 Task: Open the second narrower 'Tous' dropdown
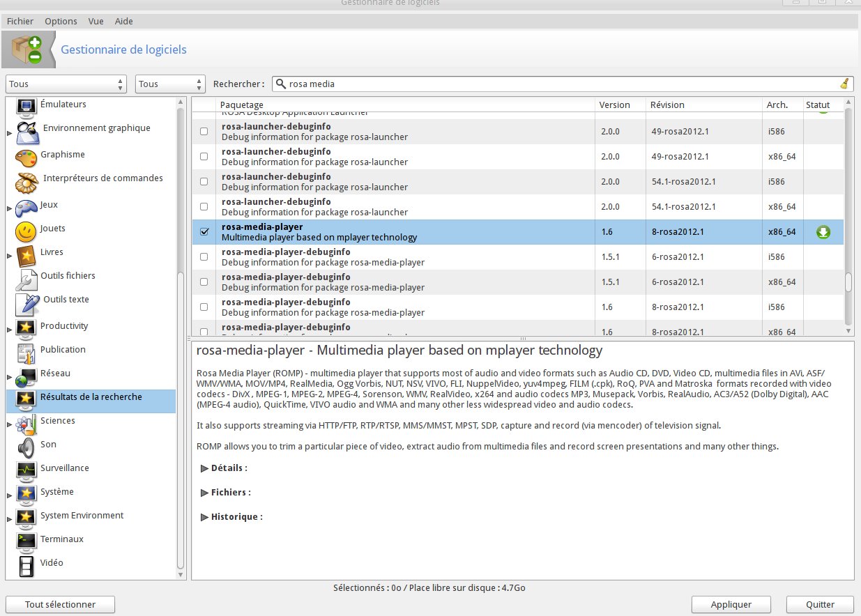click(x=170, y=84)
